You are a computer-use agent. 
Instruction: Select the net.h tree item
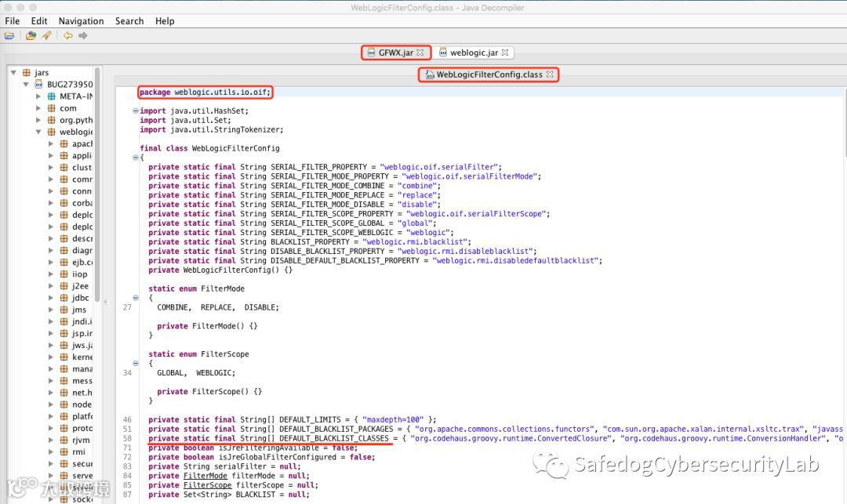coord(82,392)
